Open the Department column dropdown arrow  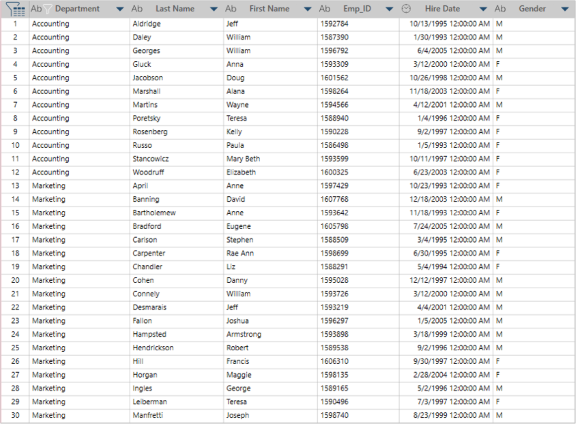point(120,9)
